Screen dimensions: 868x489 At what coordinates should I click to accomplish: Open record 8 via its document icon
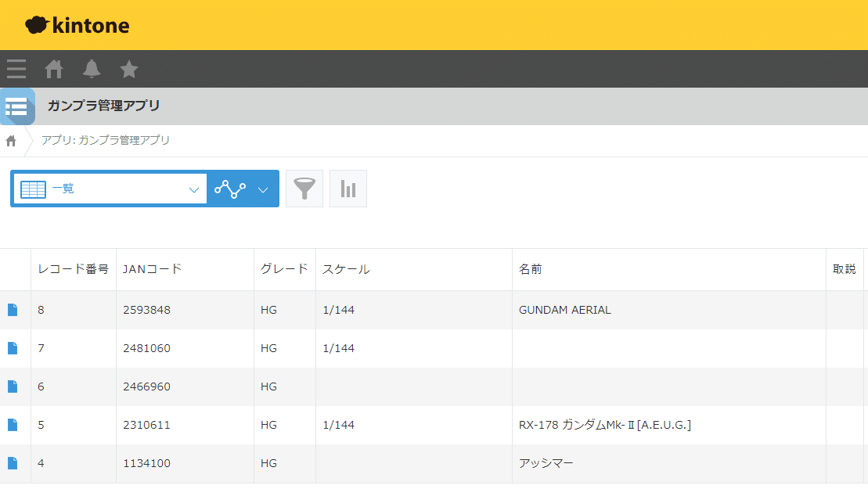point(13,308)
